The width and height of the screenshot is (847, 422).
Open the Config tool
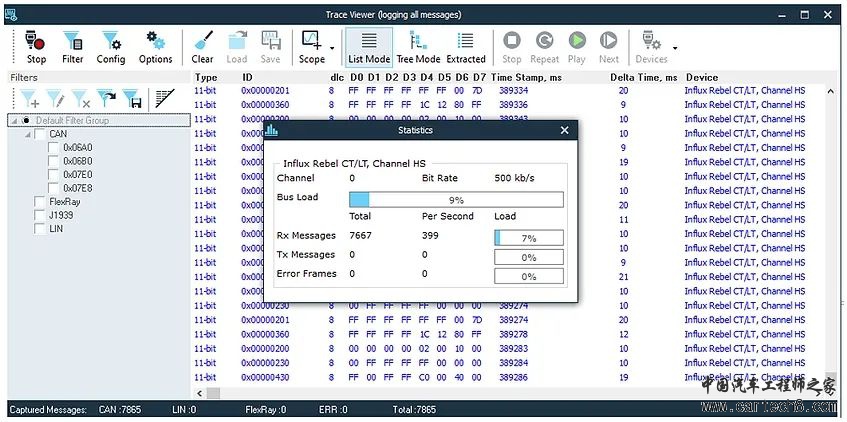[111, 48]
